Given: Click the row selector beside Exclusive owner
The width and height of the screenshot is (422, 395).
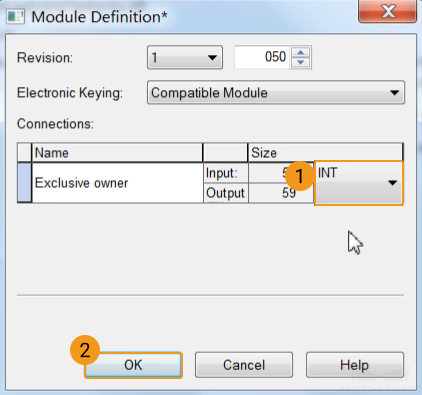Looking at the screenshot, I should [24, 183].
